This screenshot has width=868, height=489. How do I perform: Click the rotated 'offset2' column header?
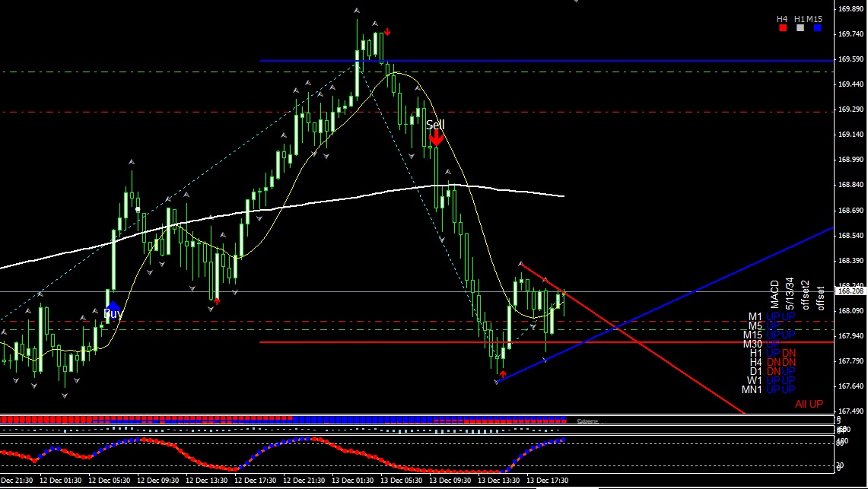tap(805, 294)
